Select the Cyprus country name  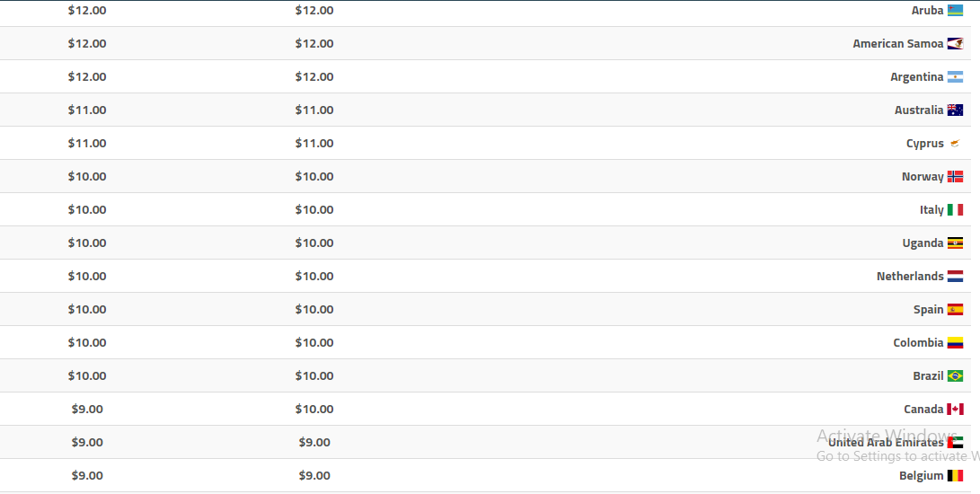click(x=924, y=144)
